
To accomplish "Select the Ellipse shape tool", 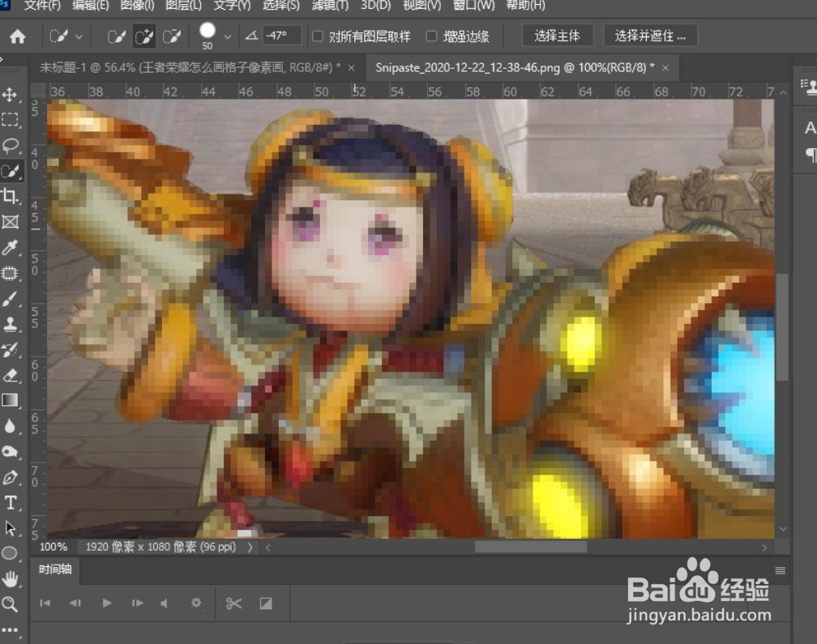I will [x=10, y=553].
